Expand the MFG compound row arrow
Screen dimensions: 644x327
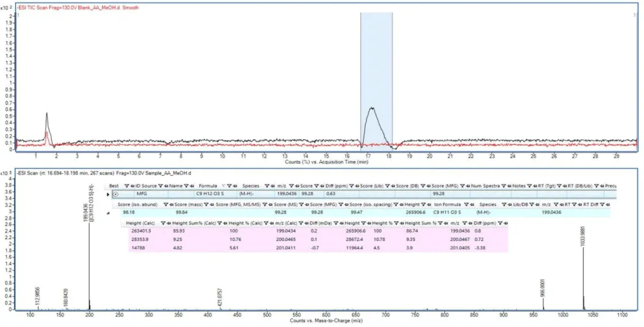point(109,194)
